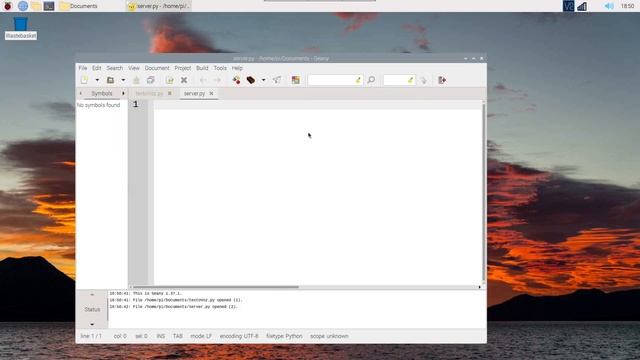Run the current file (paper plane)

[x=277, y=80]
